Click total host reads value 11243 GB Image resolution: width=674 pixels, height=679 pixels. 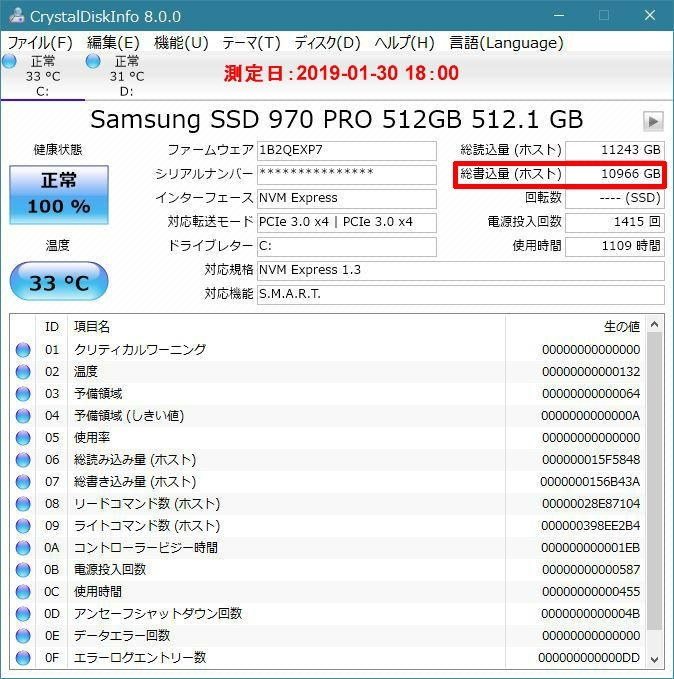tap(615, 151)
